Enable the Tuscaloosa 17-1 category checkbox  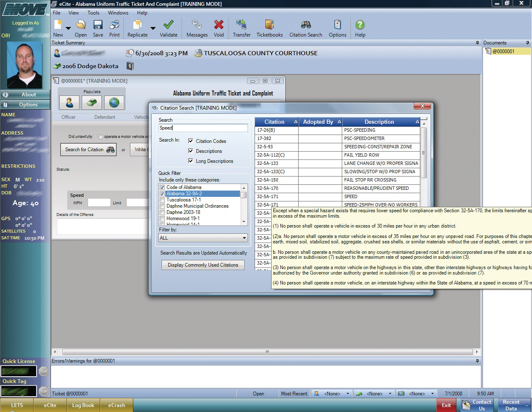(162, 200)
